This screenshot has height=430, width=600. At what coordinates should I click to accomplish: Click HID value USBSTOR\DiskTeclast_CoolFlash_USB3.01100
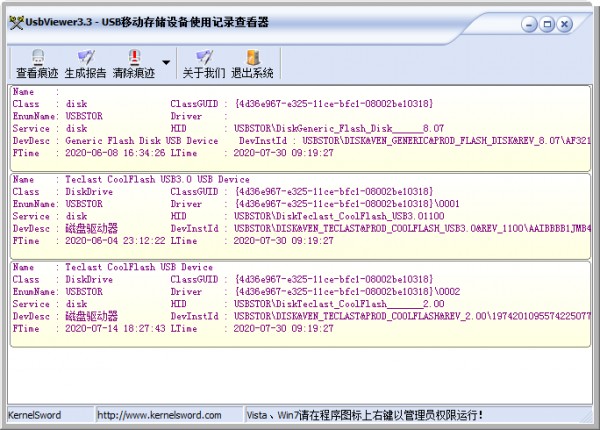(x=339, y=216)
